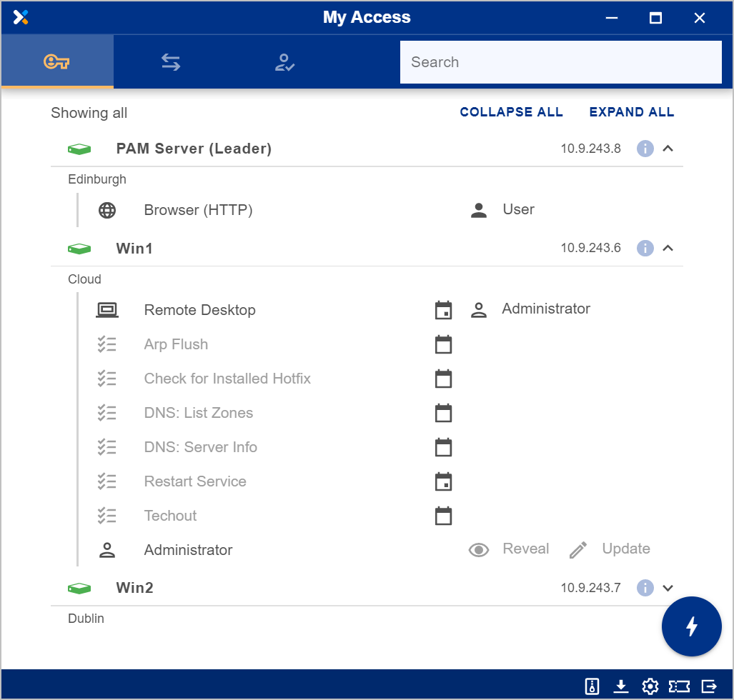Viewport: 734px width, 700px height.
Task: Select the key access tab icon
Action: pyautogui.click(x=56, y=62)
